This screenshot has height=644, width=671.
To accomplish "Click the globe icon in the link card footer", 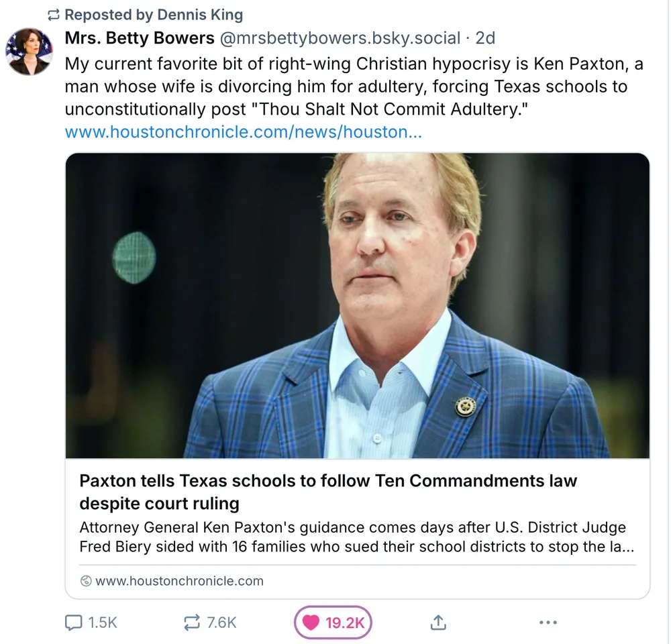I will (x=85, y=581).
